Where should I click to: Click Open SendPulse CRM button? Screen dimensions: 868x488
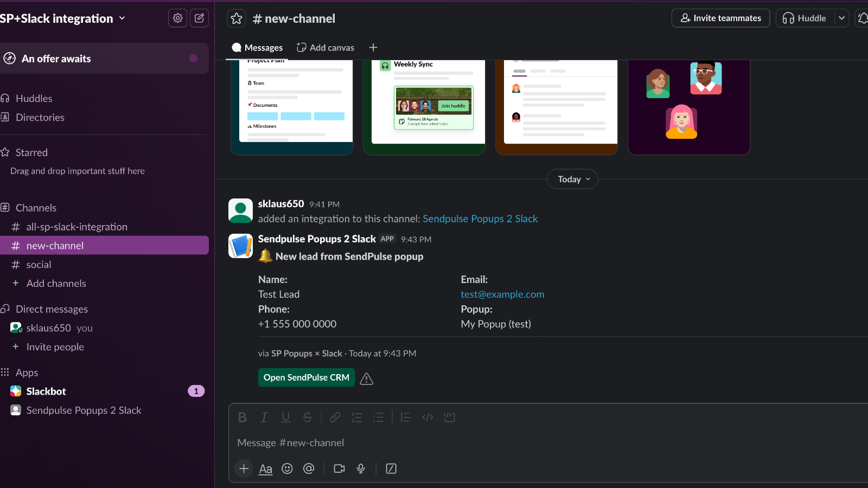[x=307, y=377]
